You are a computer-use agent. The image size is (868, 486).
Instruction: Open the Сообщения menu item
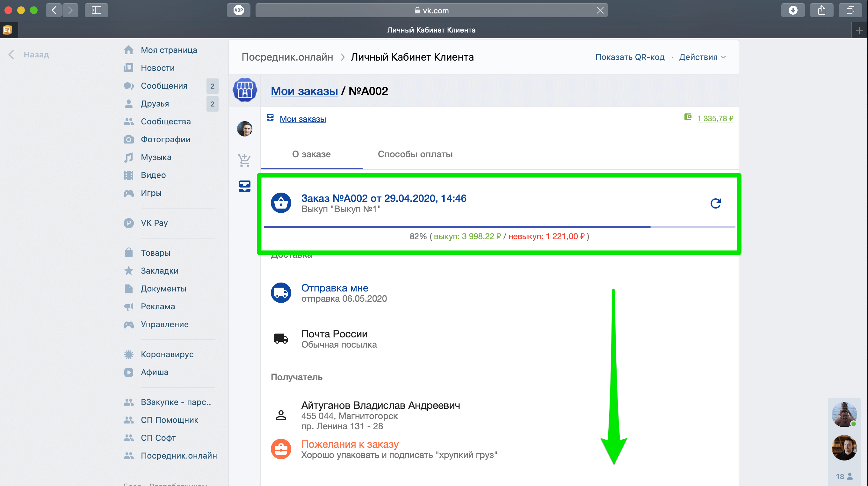click(164, 86)
